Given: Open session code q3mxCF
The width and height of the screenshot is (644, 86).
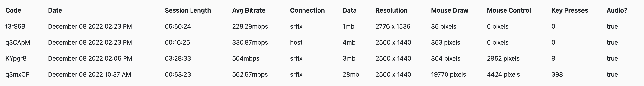Looking at the screenshot, I should 17,74.
